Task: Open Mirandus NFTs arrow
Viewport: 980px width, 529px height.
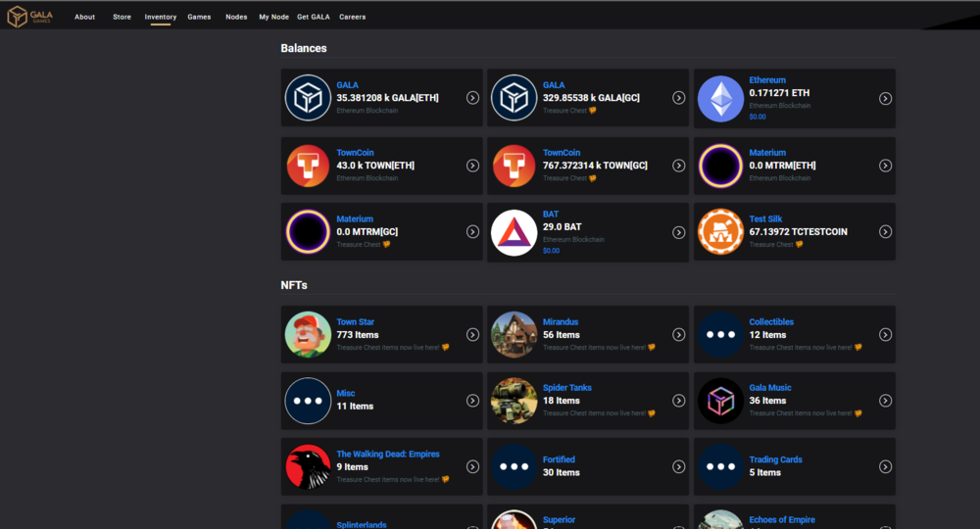Action: coord(679,335)
